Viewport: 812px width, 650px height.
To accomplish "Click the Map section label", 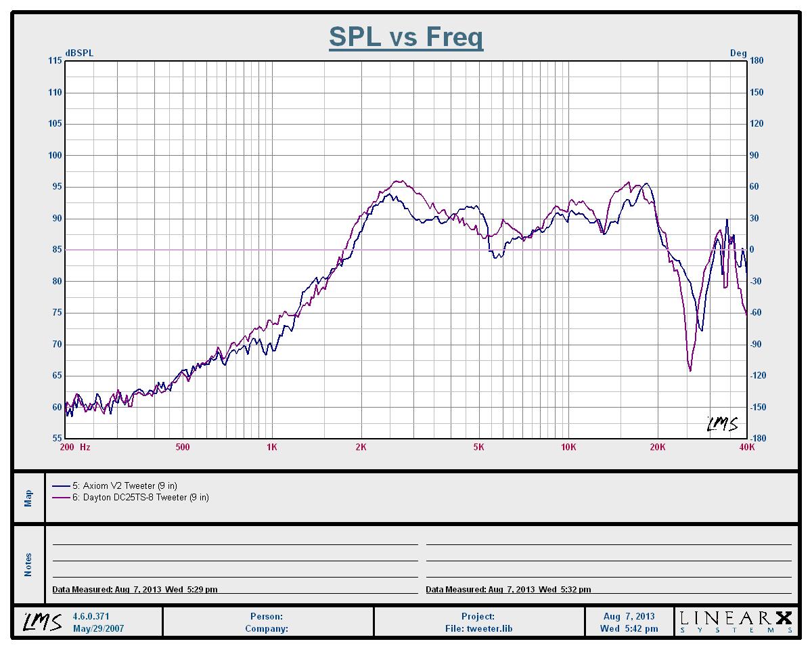I will pyautogui.click(x=28, y=498).
